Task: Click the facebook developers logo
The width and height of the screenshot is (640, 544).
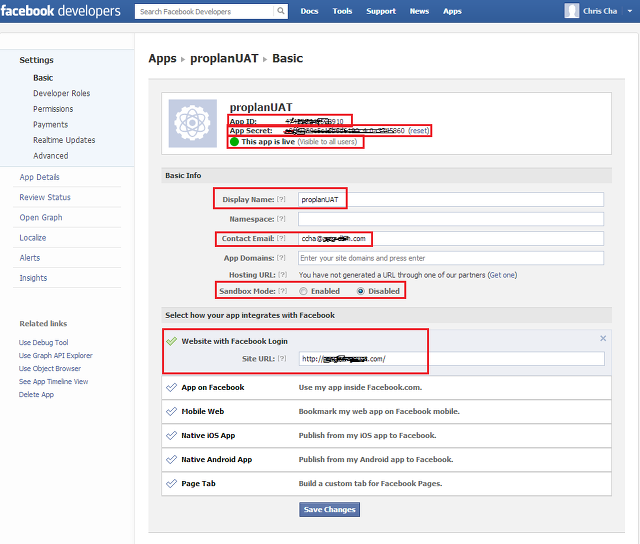Action: 60,11
